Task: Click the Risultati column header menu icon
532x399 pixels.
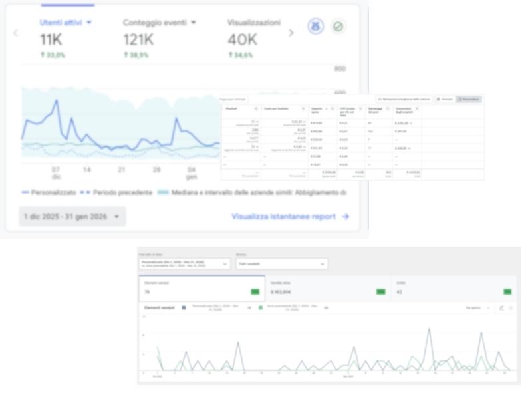Action: coord(257,108)
